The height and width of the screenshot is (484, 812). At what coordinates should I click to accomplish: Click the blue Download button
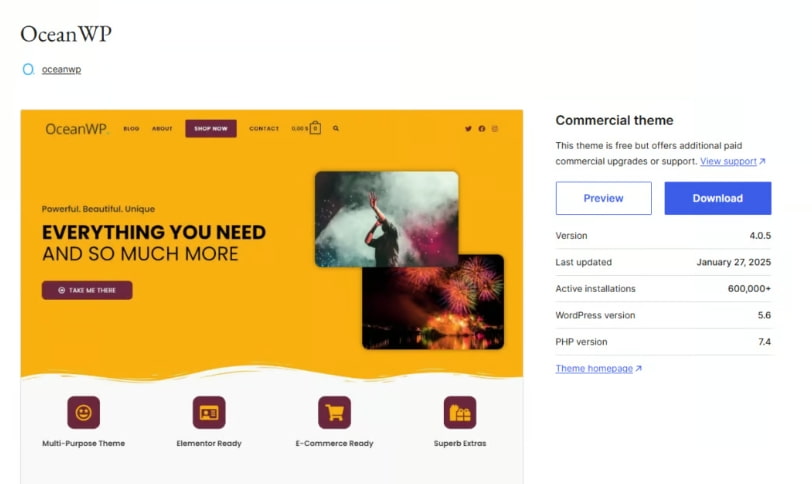(718, 198)
